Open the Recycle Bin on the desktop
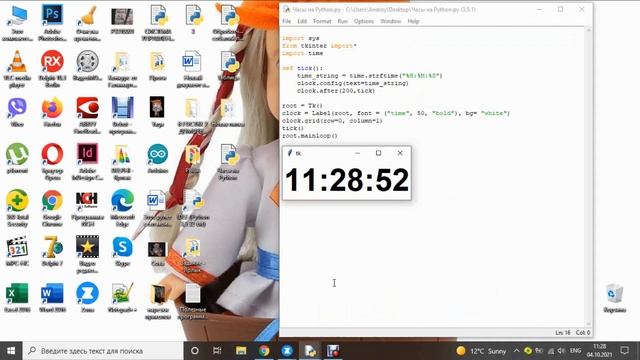The image size is (640, 360). click(x=615, y=298)
